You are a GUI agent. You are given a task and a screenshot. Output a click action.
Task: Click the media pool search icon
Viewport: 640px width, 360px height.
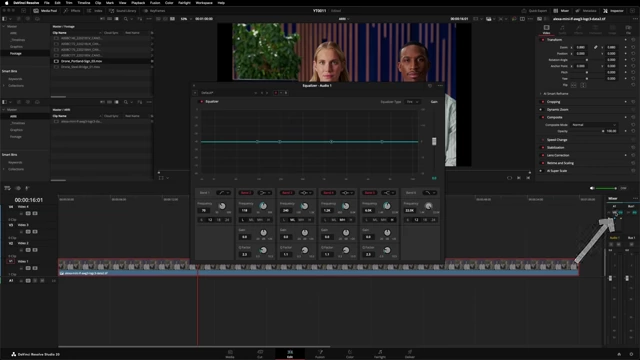(126, 19)
